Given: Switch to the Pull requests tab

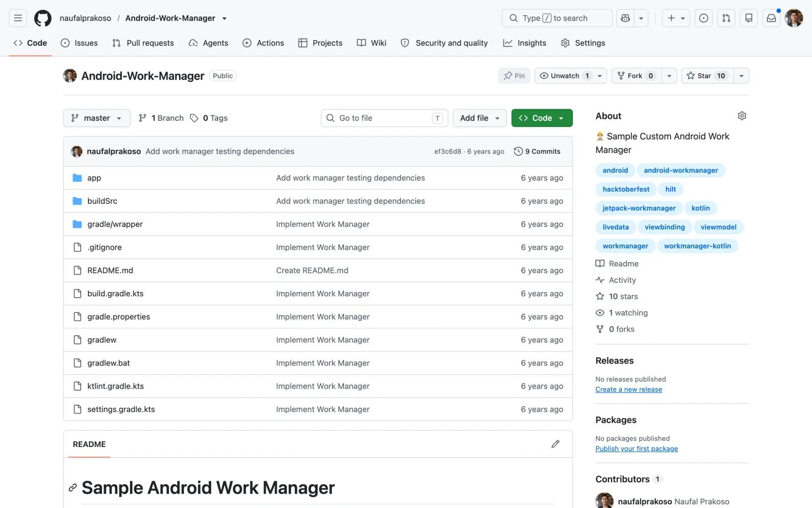Looking at the screenshot, I should coord(143,43).
